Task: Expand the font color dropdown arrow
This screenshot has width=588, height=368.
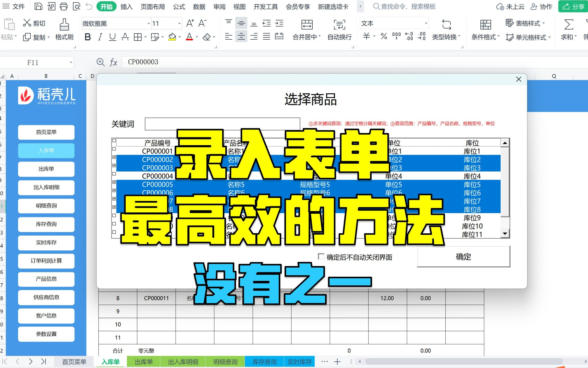Action: click(197, 37)
